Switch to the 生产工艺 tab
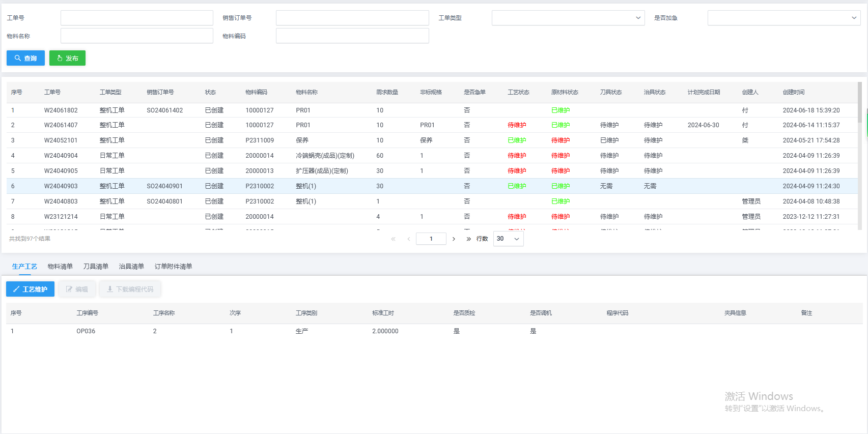This screenshot has width=868, height=434. (x=24, y=266)
